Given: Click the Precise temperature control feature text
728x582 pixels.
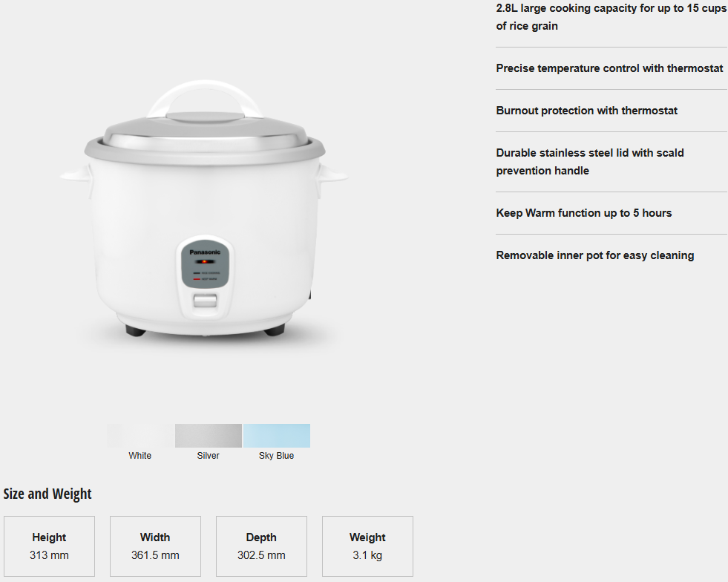Looking at the screenshot, I should pyautogui.click(x=609, y=68).
